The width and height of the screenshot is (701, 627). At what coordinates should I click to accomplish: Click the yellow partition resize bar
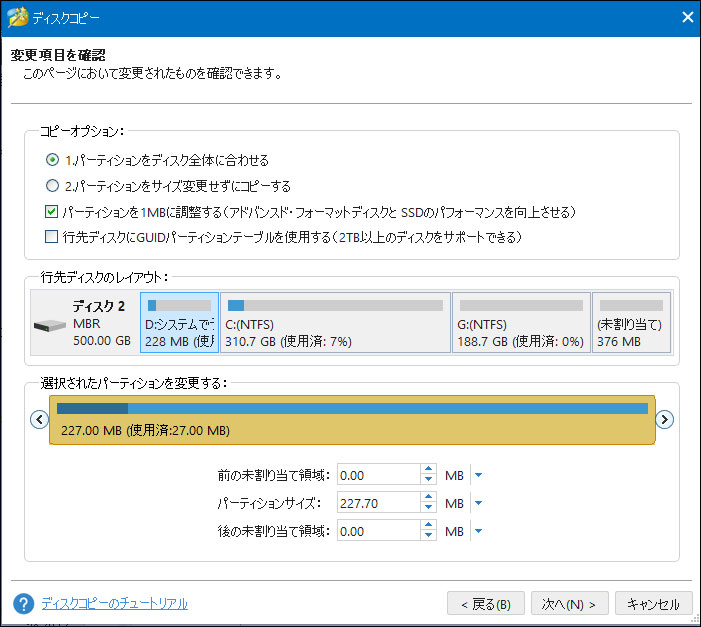pos(352,419)
